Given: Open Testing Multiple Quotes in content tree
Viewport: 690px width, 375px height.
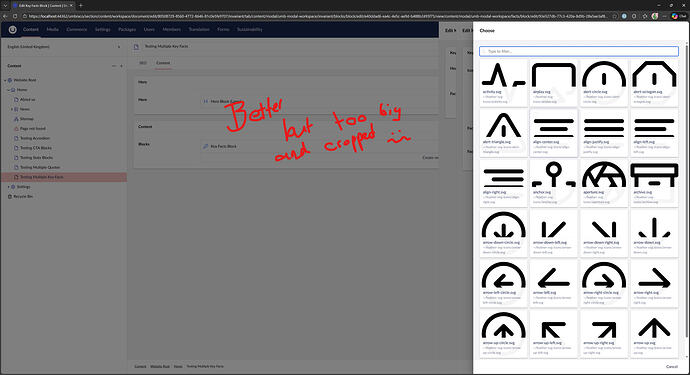Looking at the screenshot, I should pyautogui.click(x=40, y=167).
